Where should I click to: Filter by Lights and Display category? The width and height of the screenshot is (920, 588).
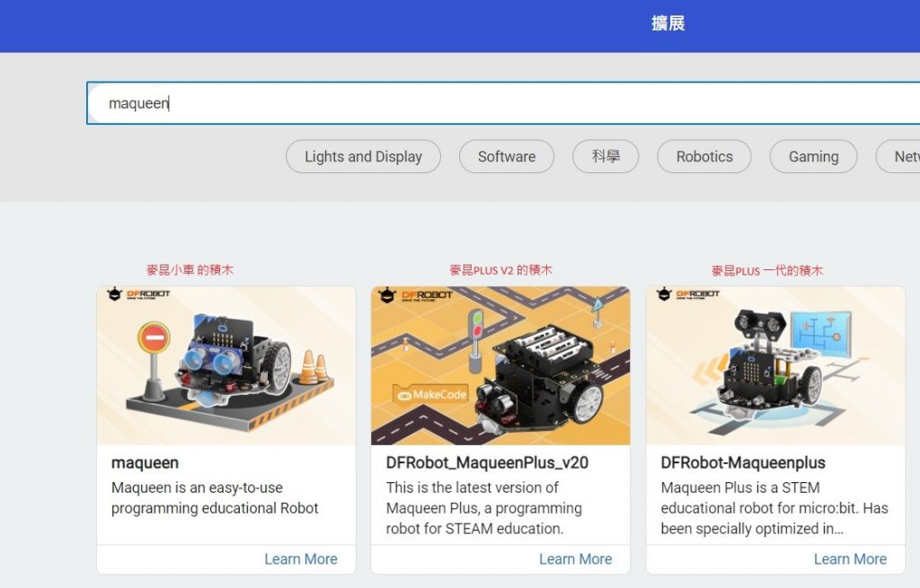(363, 156)
